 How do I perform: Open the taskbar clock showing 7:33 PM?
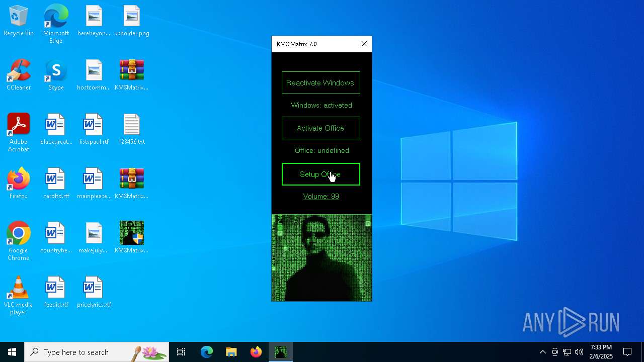(x=601, y=352)
